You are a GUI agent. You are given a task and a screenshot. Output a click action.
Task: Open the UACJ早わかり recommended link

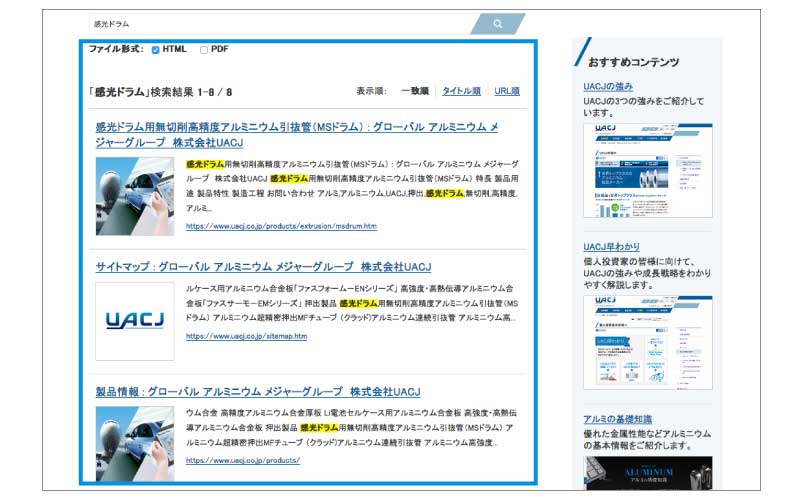pos(611,247)
